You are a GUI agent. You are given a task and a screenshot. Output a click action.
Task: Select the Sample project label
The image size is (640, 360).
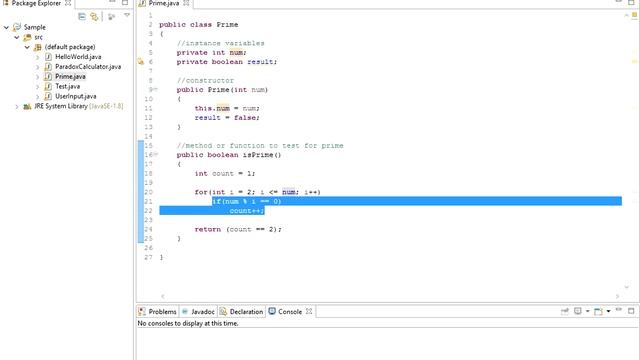tap(35, 27)
